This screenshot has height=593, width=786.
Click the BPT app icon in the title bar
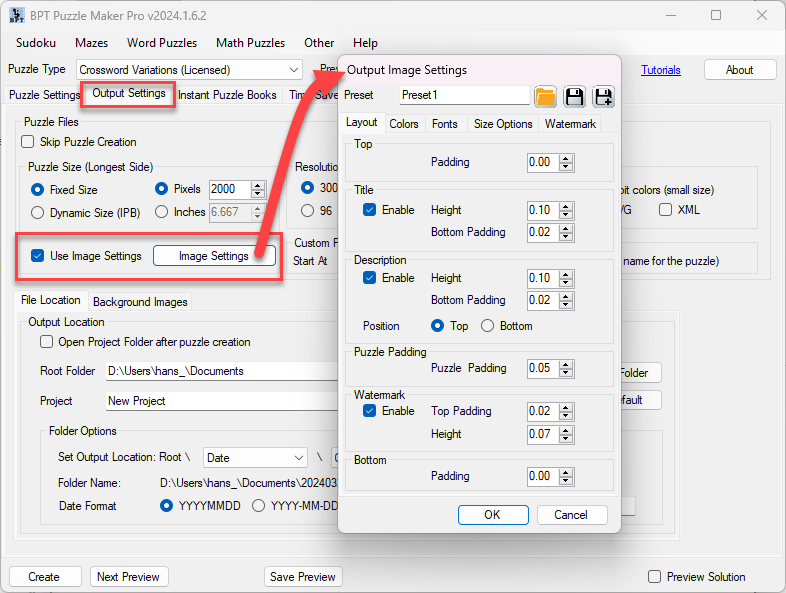(17, 15)
